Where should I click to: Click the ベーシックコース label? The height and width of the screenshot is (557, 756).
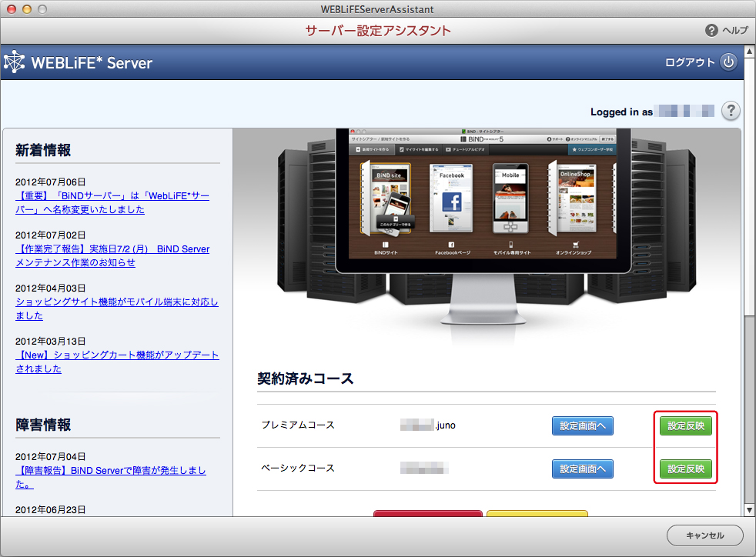(297, 468)
